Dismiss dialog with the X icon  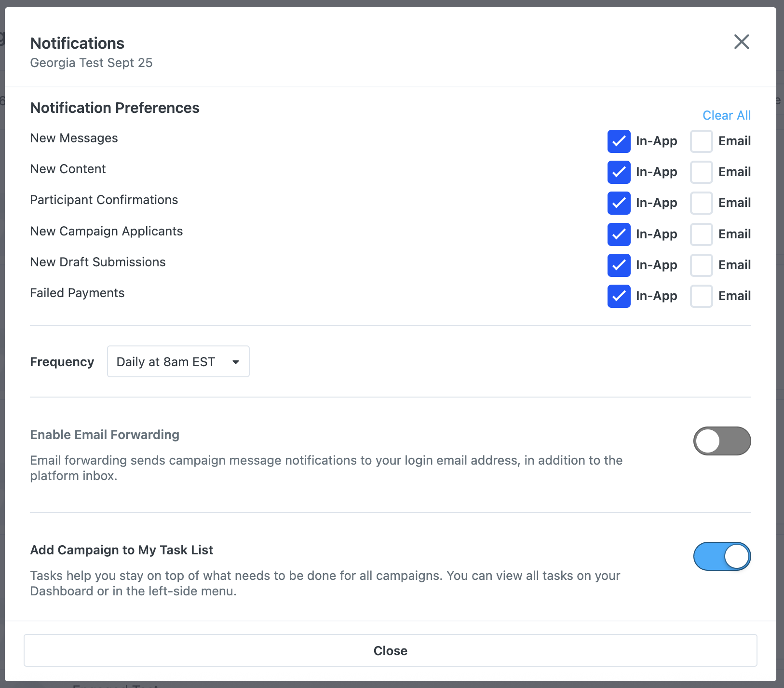(742, 42)
